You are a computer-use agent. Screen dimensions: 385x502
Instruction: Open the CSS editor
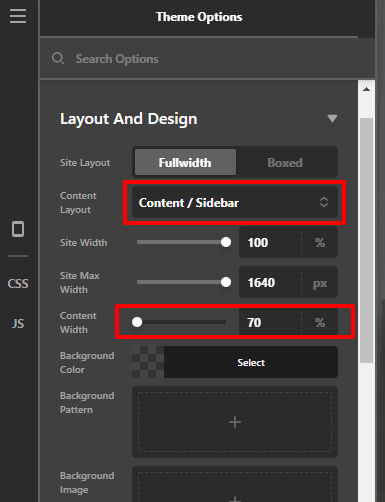pos(18,284)
